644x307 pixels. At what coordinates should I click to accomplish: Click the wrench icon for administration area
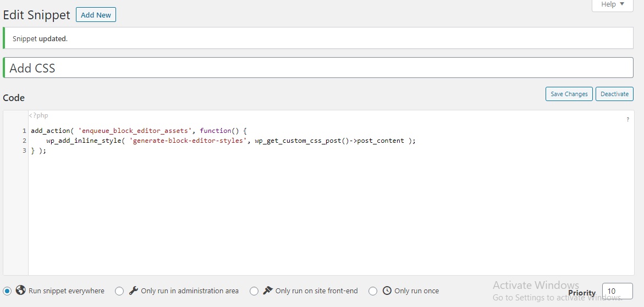pyautogui.click(x=133, y=291)
